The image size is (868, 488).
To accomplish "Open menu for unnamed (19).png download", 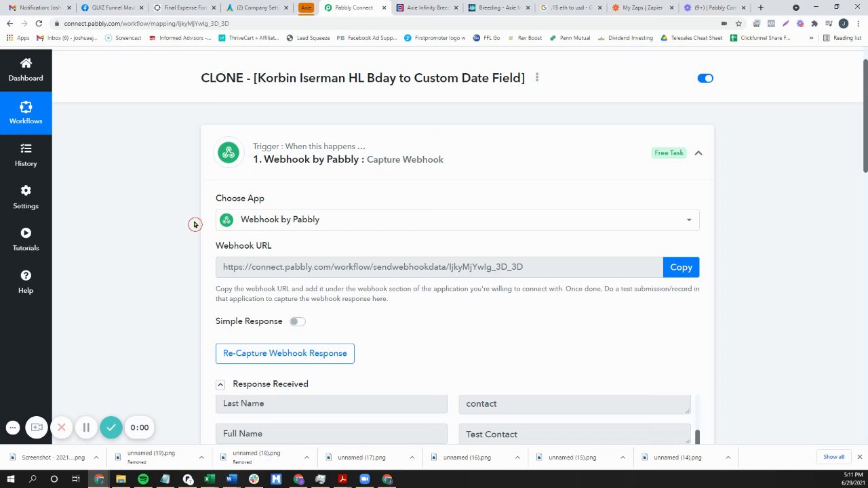I will (201, 457).
